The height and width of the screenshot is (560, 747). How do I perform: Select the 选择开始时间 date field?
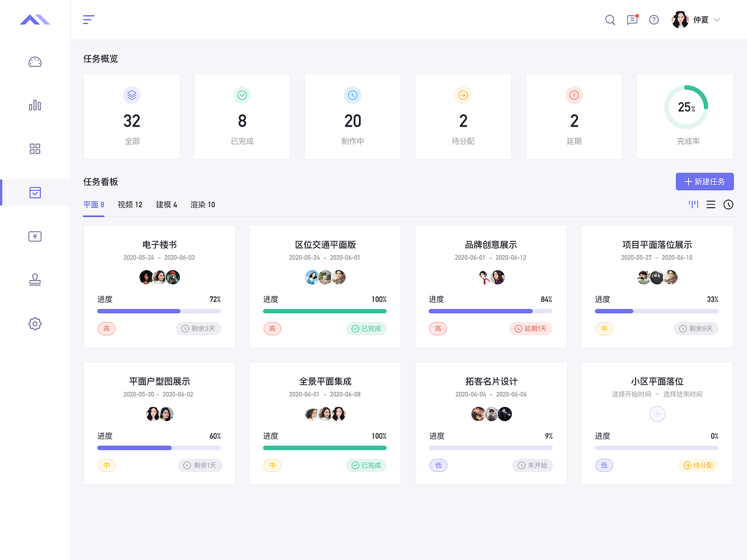click(x=631, y=394)
